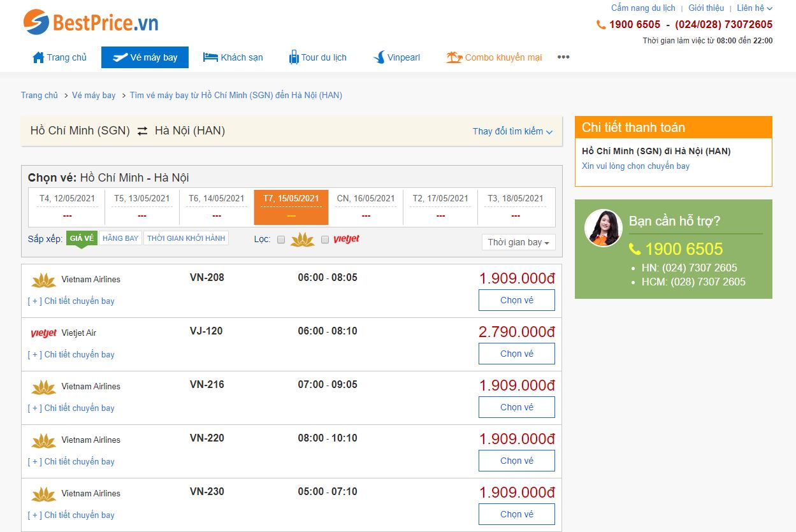Click the Vietnam Airlines logo on VN-220 row
The height and width of the screenshot is (532, 796).
click(43, 440)
